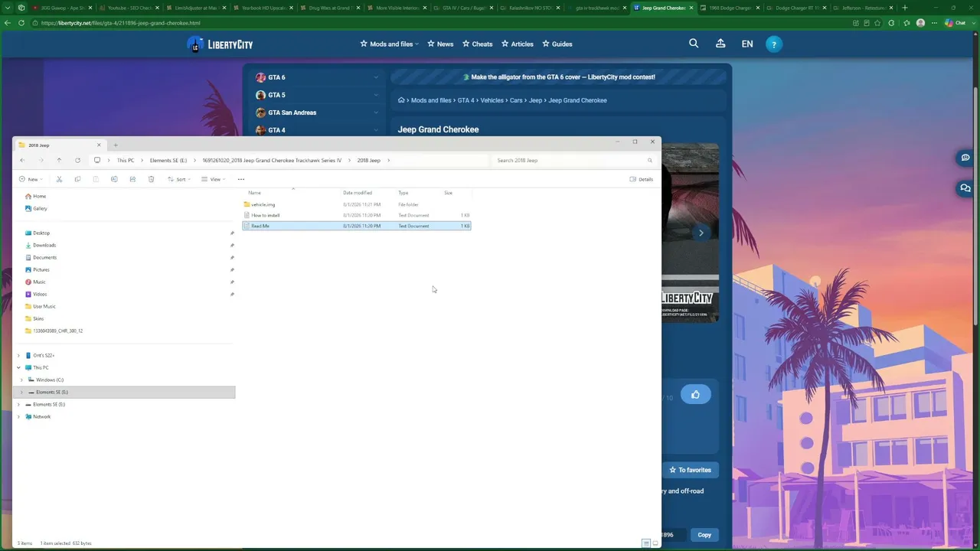The height and width of the screenshot is (551, 980).
Task: Click the Cut scissors icon in Explorer toolbar
Action: point(59,179)
